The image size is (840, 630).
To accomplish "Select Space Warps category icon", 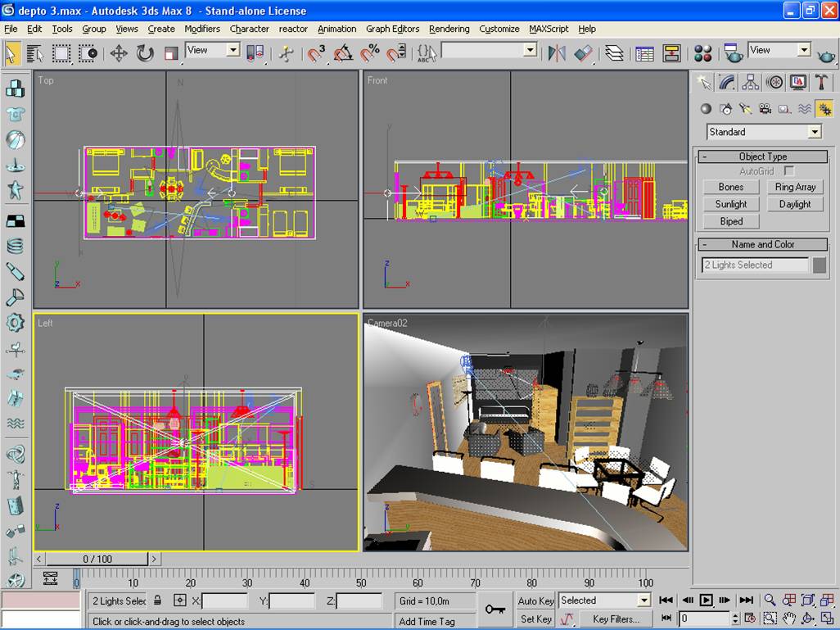I will (804, 109).
